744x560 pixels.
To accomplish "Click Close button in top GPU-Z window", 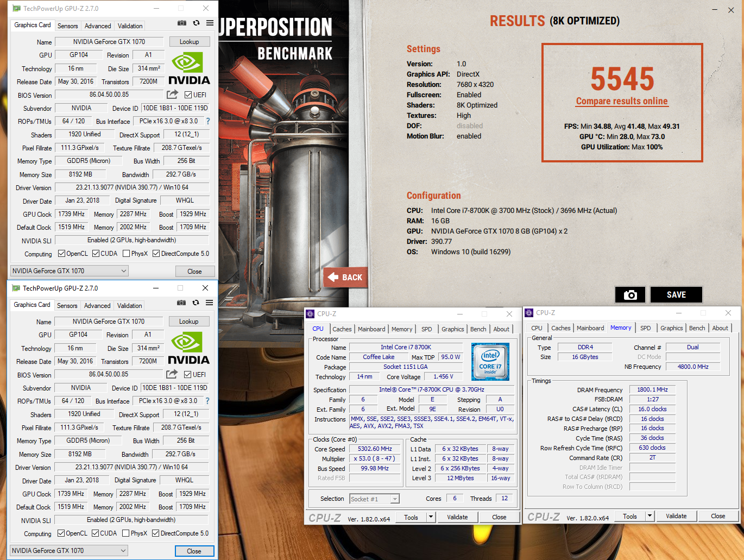I will pyautogui.click(x=194, y=272).
